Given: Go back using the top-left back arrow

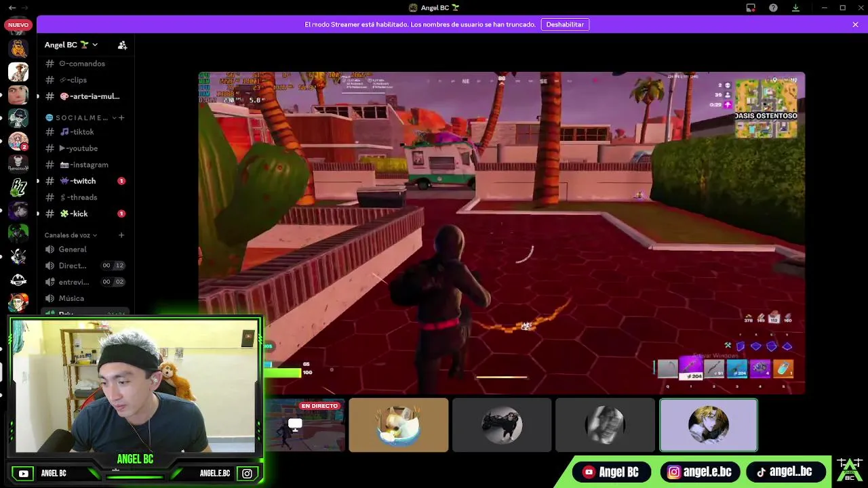Looking at the screenshot, I should pyautogui.click(x=12, y=7).
